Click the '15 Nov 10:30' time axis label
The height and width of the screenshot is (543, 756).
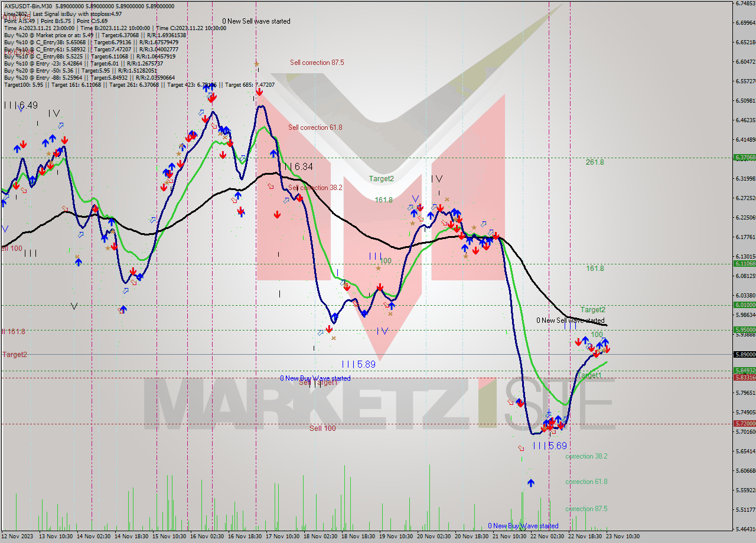tap(170, 537)
